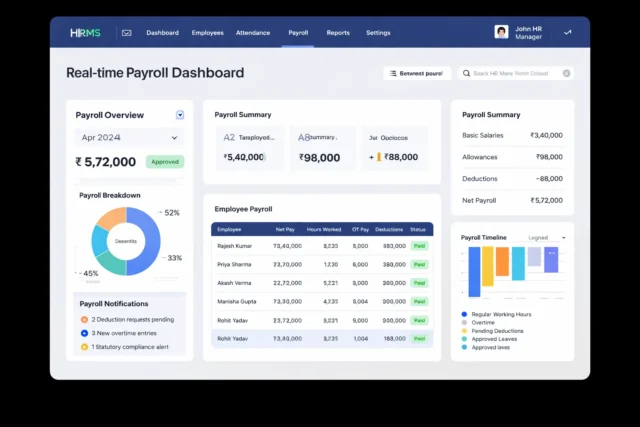This screenshot has width=640, height=427.
Task: Click the yellow compliance alert icon
Action: tap(84, 347)
